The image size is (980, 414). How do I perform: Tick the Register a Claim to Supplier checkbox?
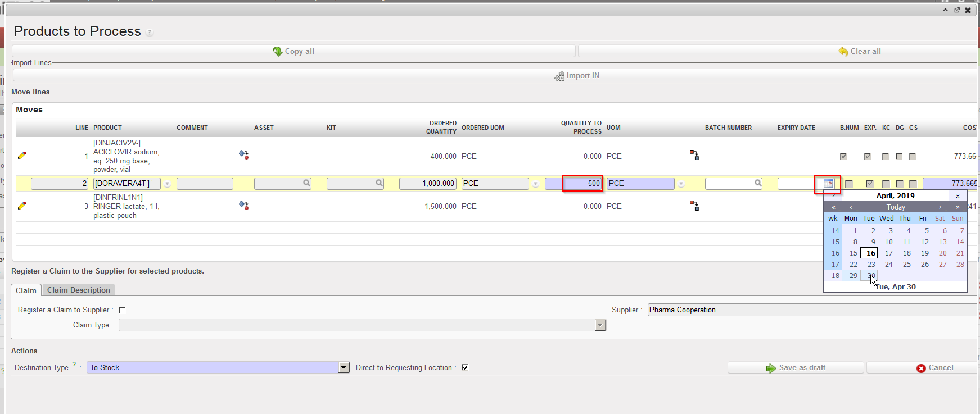tap(122, 310)
